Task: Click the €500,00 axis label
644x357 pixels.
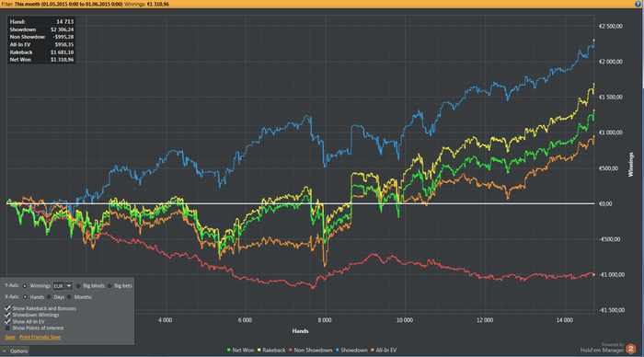Action: (x=609, y=168)
